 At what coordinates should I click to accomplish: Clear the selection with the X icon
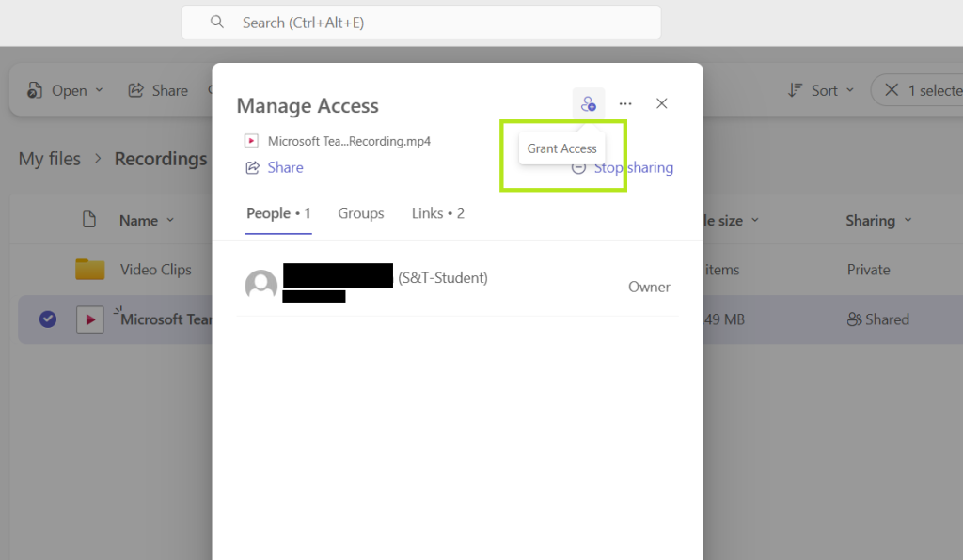pyautogui.click(x=891, y=90)
